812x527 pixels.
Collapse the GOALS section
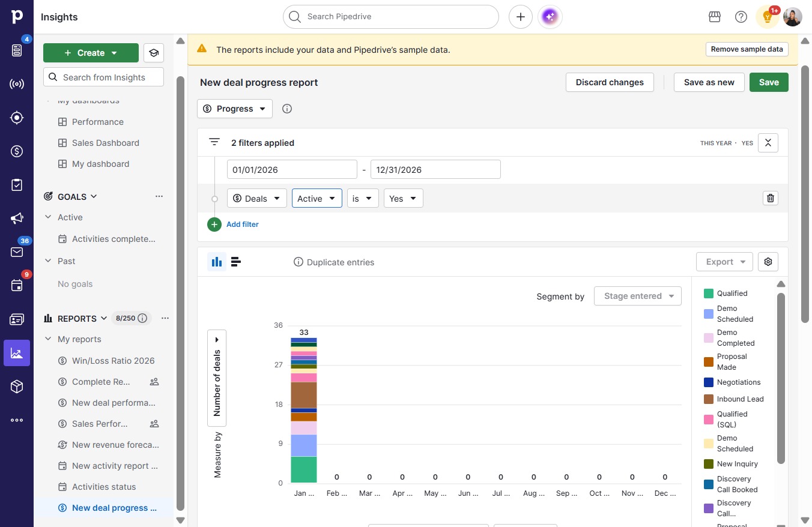(x=94, y=196)
